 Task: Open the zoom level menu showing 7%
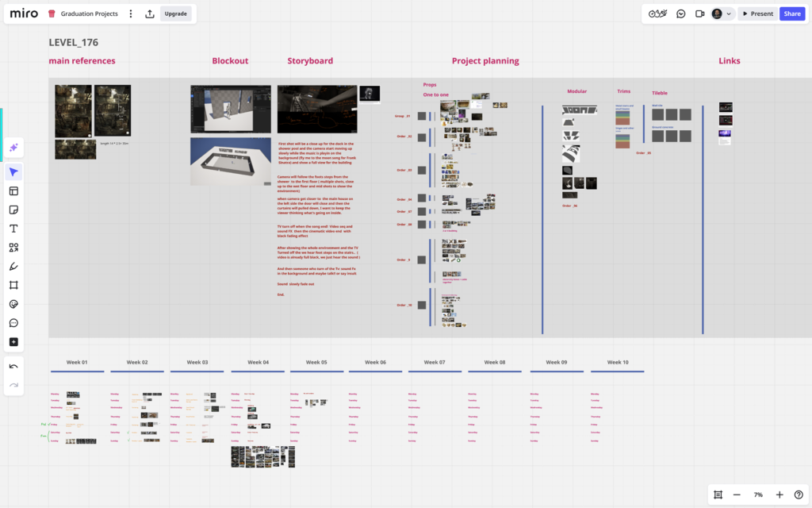(757, 494)
